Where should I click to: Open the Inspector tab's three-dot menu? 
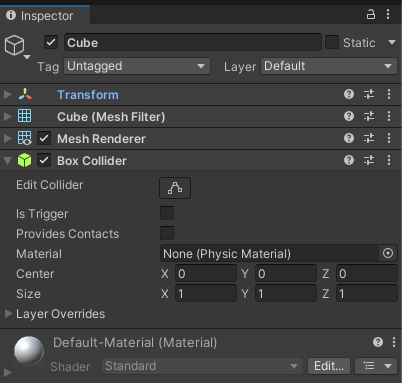(388, 14)
